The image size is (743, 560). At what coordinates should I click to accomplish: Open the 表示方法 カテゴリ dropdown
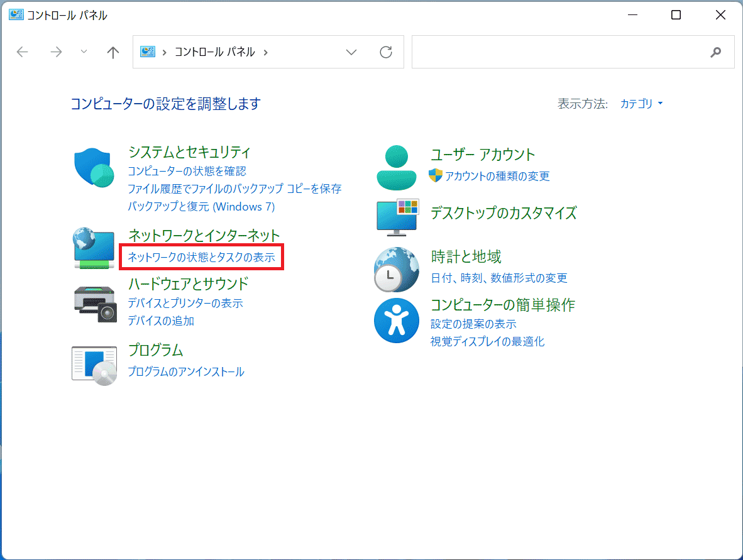[641, 104]
